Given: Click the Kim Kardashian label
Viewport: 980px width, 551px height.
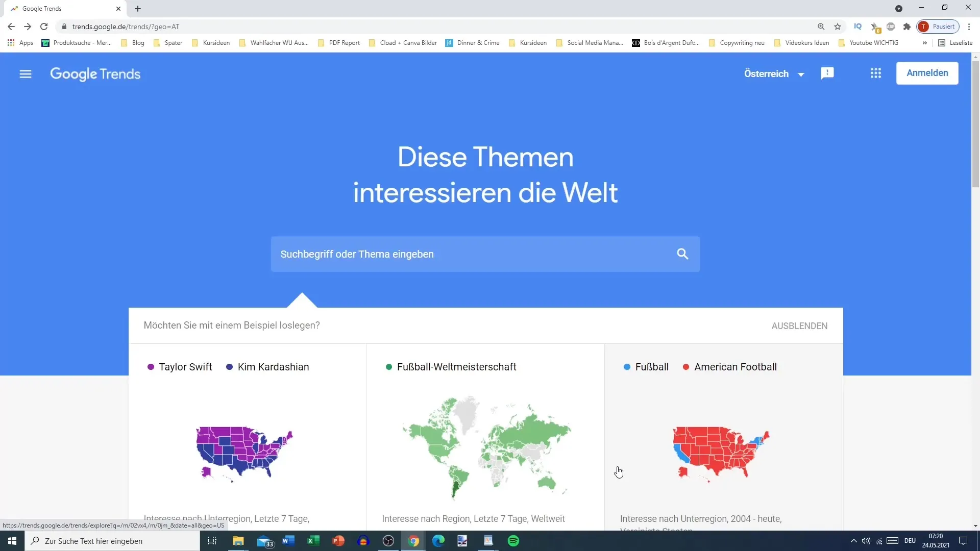Looking at the screenshot, I should [x=273, y=367].
